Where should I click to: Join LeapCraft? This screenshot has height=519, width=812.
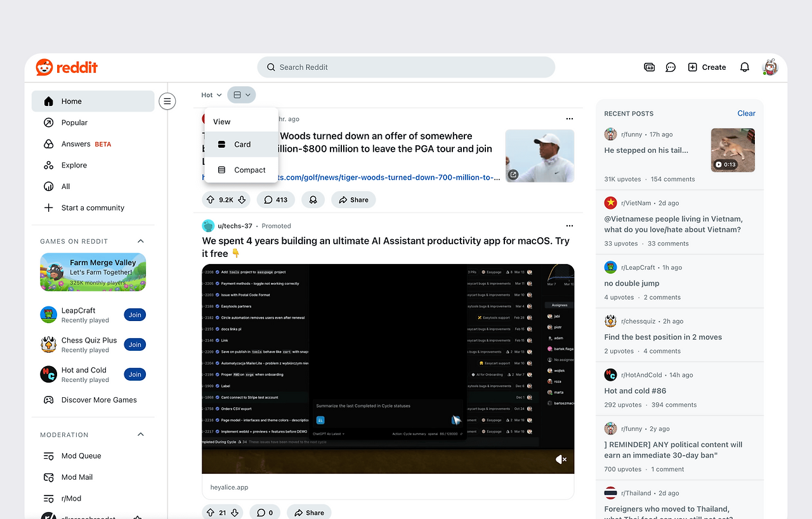(x=135, y=315)
